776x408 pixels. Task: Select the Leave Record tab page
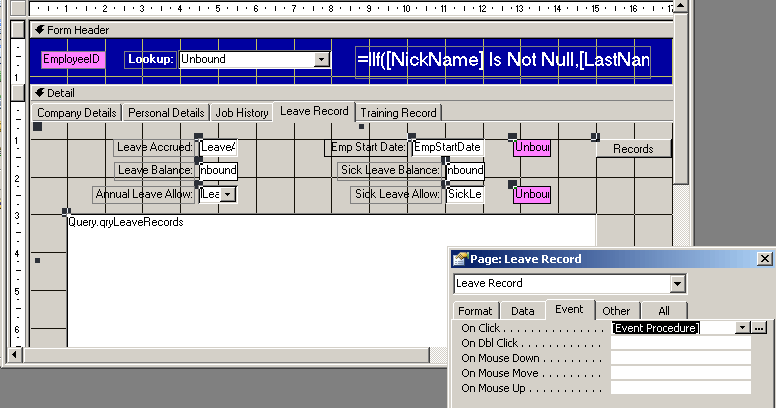coord(314,111)
